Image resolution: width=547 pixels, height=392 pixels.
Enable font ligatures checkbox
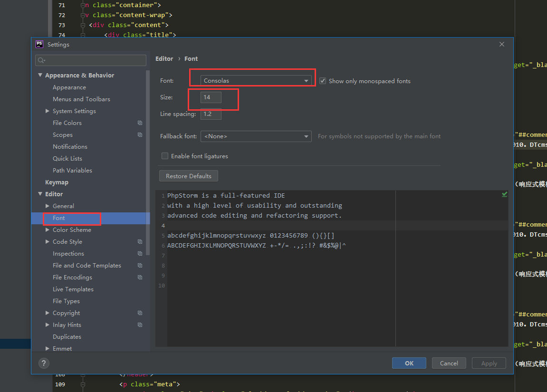(164, 156)
